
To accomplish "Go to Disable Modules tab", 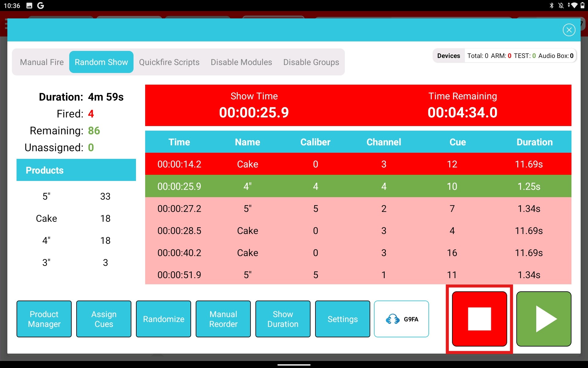I will (x=241, y=62).
